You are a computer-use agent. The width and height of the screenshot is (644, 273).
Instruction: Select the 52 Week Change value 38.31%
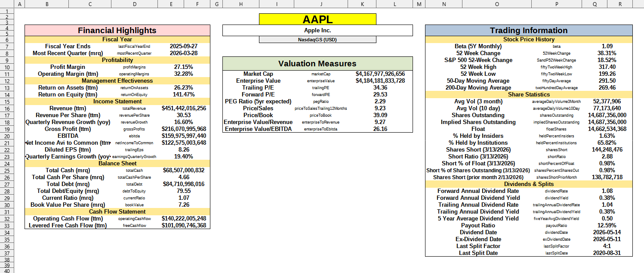pos(607,53)
